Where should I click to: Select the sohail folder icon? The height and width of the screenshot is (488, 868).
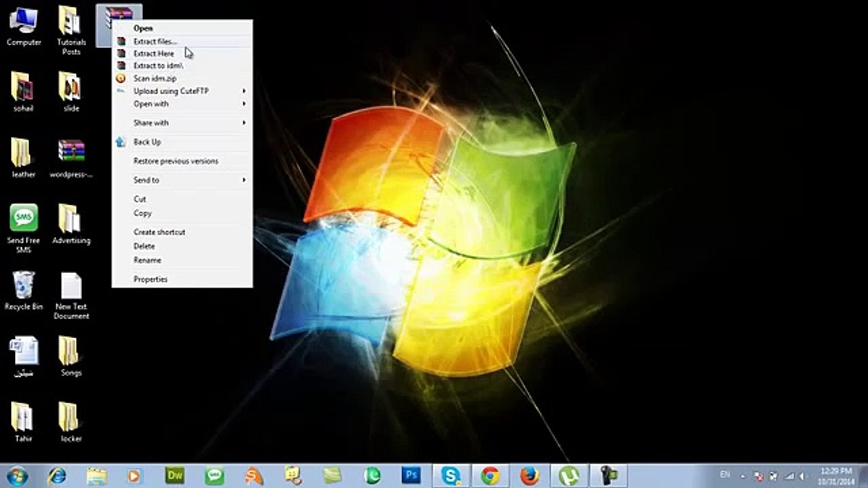pyautogui.click(x=23, y=91)
